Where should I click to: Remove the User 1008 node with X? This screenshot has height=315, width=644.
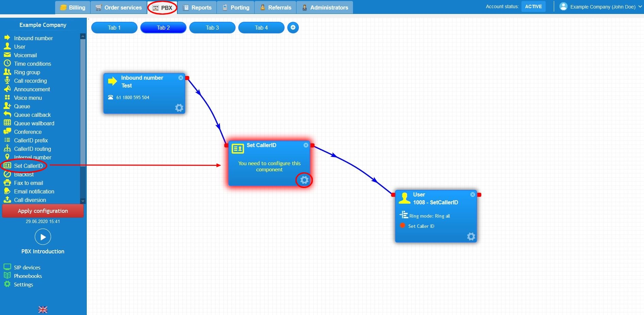pos(473,194)
